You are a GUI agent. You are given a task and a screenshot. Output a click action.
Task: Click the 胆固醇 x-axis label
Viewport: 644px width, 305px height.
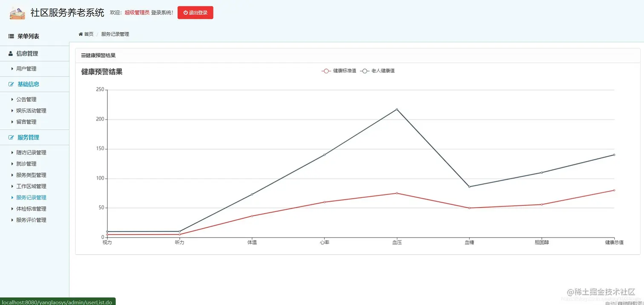[x=542, y=243]
